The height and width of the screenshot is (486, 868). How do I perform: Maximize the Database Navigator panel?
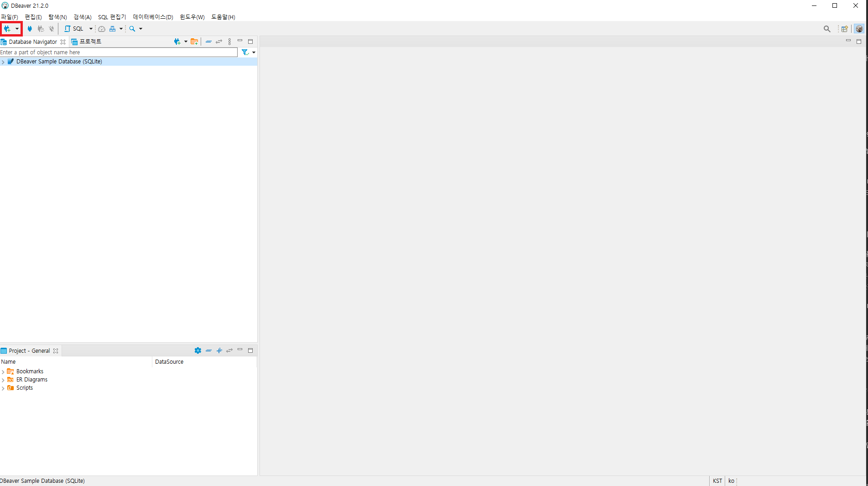coord(250,42)
